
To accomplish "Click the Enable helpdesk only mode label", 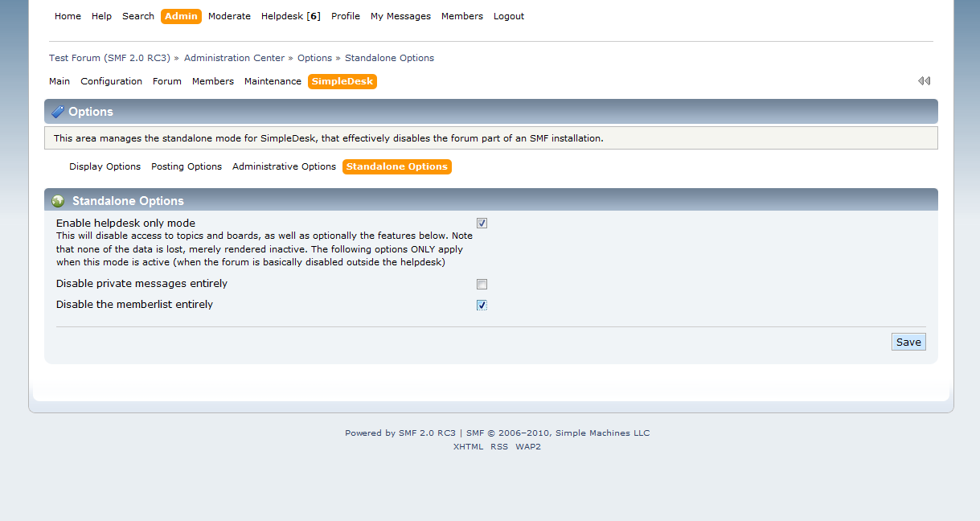I will pos(125,223).
